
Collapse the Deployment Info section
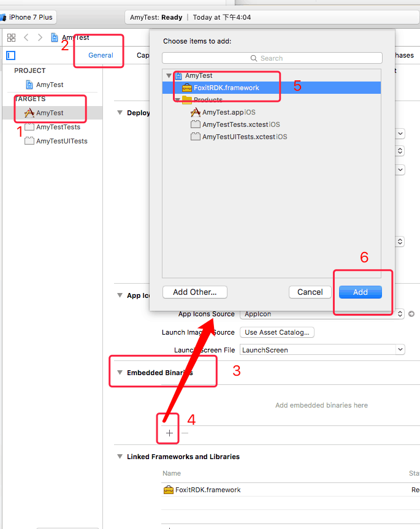tap(120, 113)
